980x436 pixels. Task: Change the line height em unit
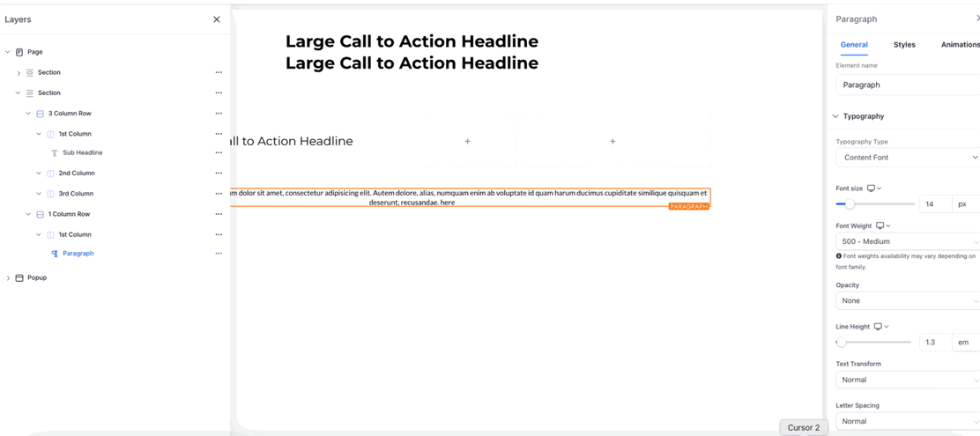966,343
